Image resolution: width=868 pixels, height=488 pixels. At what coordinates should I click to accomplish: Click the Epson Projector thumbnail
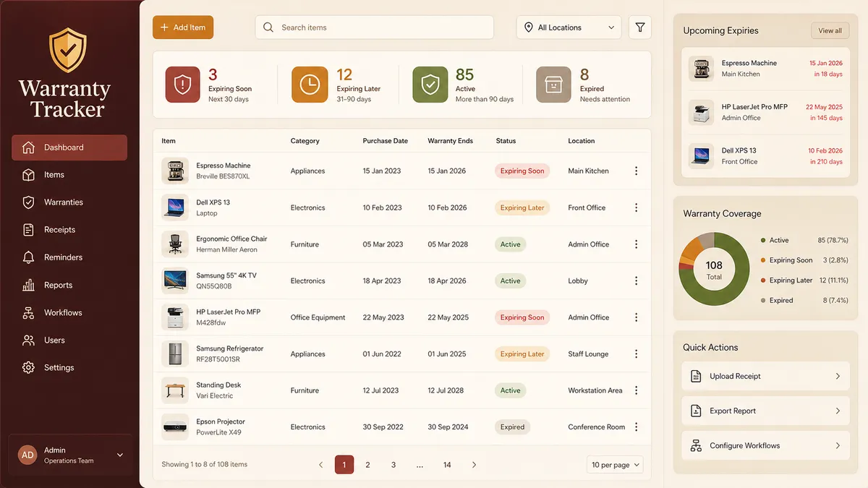(174, 427)
